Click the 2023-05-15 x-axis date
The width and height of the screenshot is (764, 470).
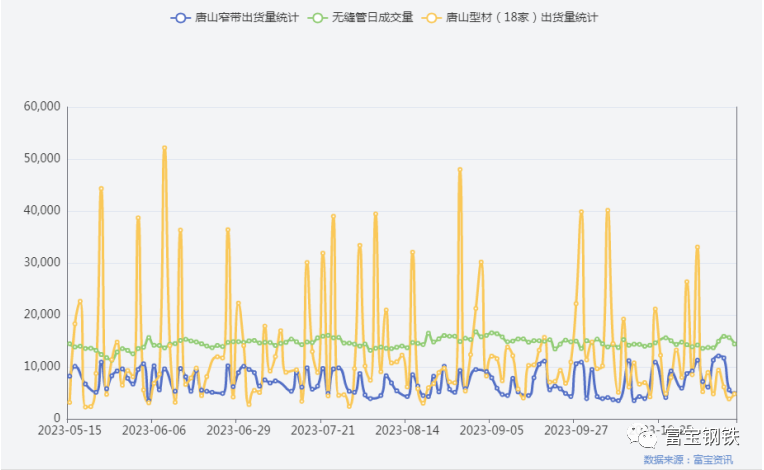tap(70, 431)
